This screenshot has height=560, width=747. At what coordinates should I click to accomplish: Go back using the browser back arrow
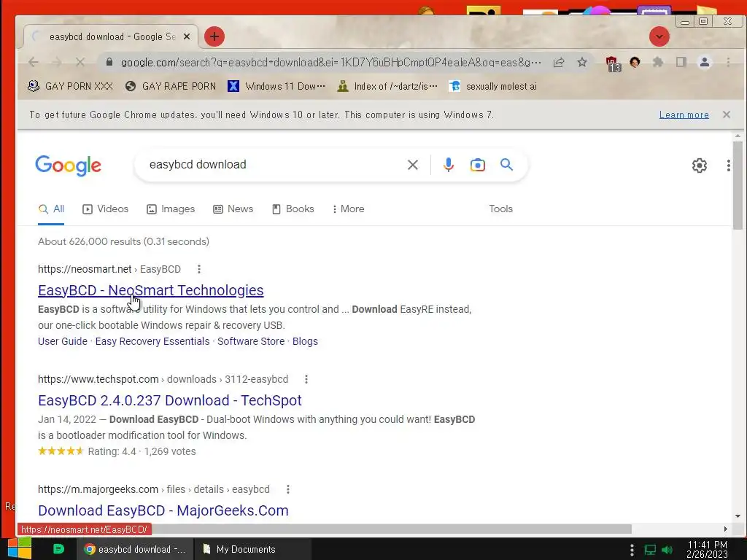point(34,63)
